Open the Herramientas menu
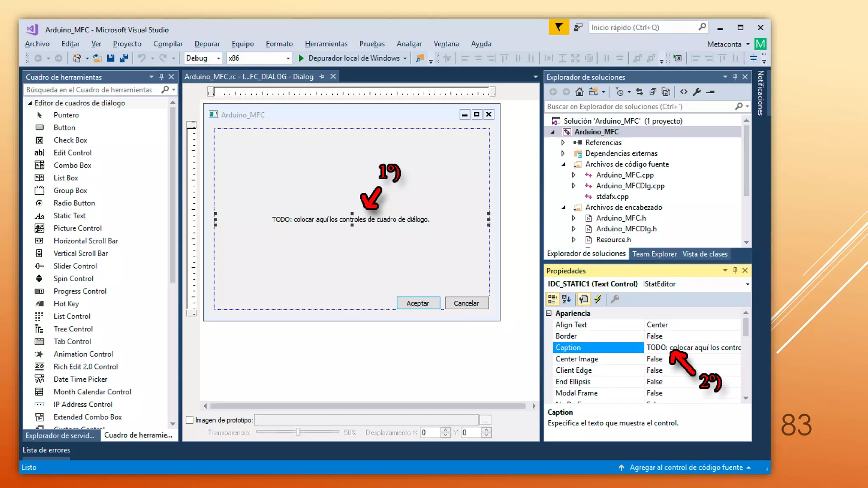The width and height of the screenshot is (868, 488). (x=326, y=44)
